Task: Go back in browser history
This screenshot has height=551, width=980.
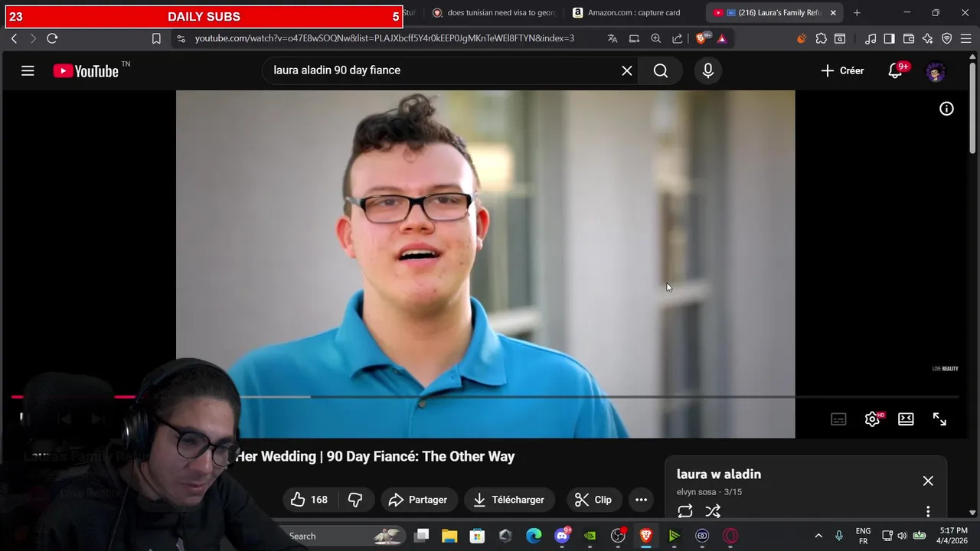Action: pyautogui.click(x=14, y=38)
